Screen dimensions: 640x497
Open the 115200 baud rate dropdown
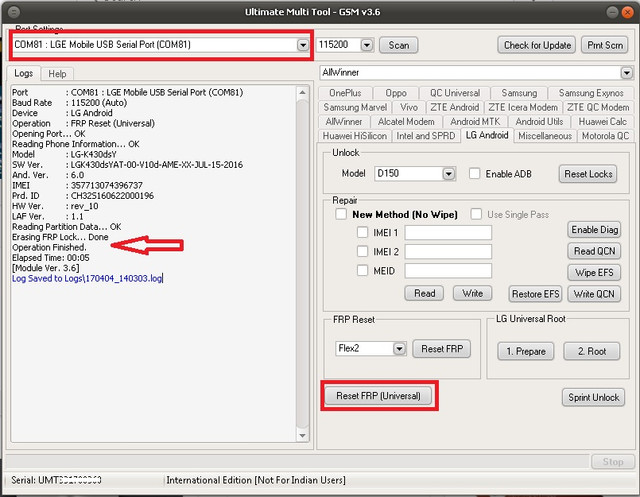tap(367, 45)
